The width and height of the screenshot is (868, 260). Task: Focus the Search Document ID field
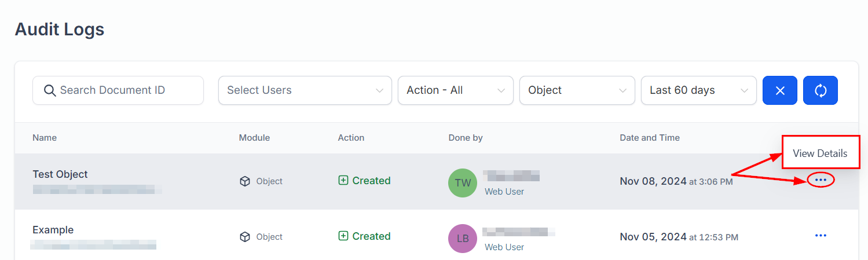(124, 90)
